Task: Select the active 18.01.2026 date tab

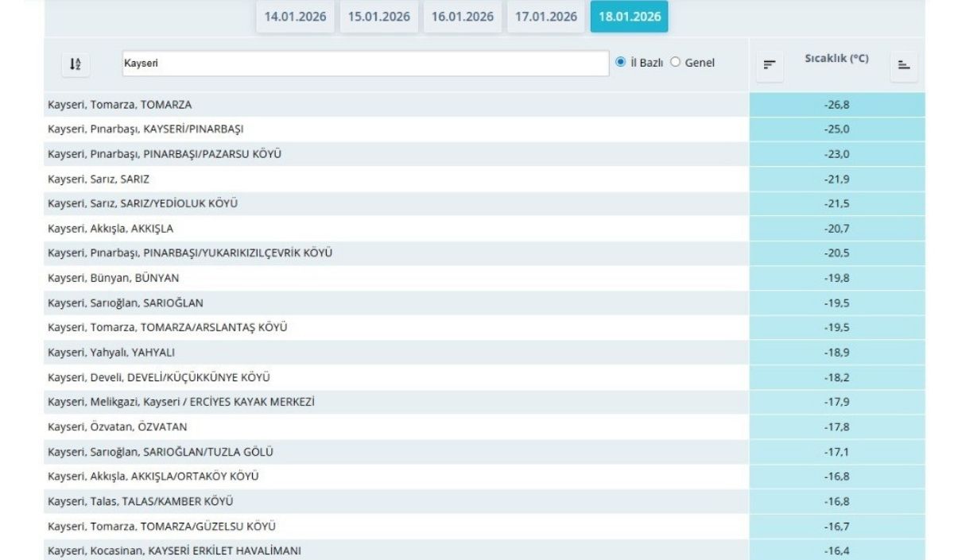Action: [x=629, y=17]
